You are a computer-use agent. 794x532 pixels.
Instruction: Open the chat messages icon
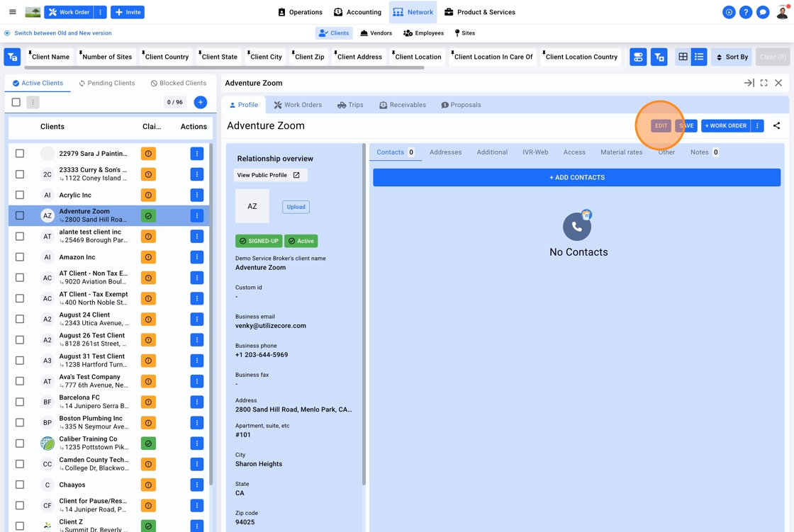pyautogui.click(x=763, y=12)
